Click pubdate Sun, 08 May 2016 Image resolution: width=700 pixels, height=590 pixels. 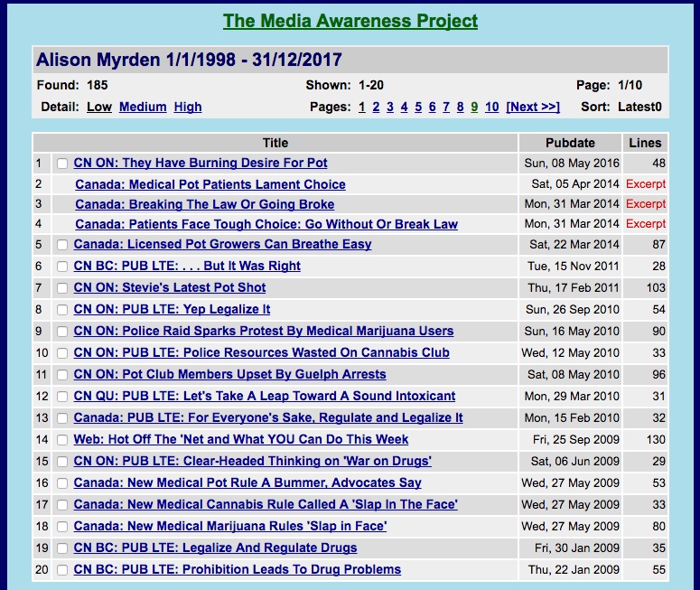572,163
